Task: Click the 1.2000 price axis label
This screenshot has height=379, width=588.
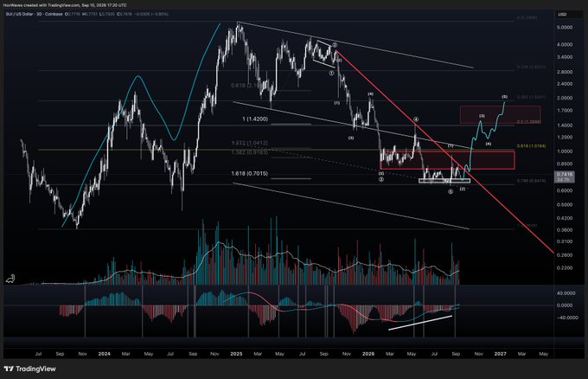Action: tap(565, 138)
